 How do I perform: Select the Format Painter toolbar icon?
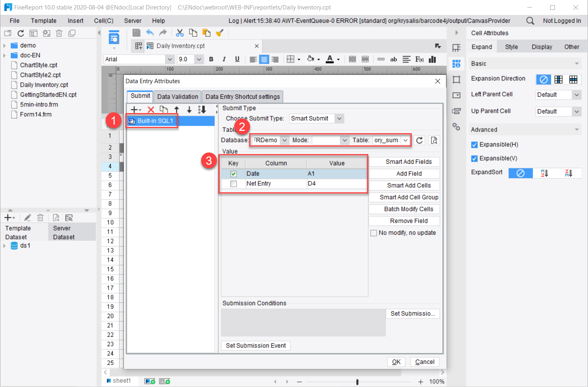220,33
